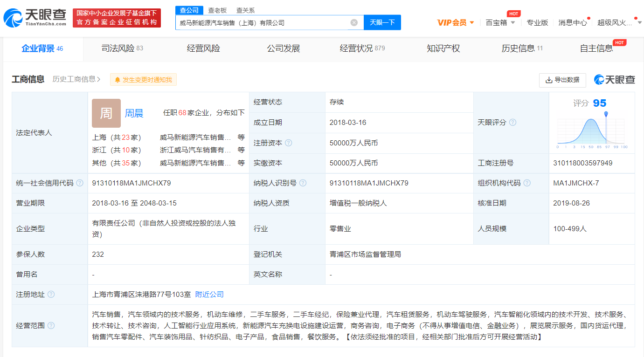Expand the 百宝箱 menu
This screenshot has height=357, width=644.
(500, 22)
